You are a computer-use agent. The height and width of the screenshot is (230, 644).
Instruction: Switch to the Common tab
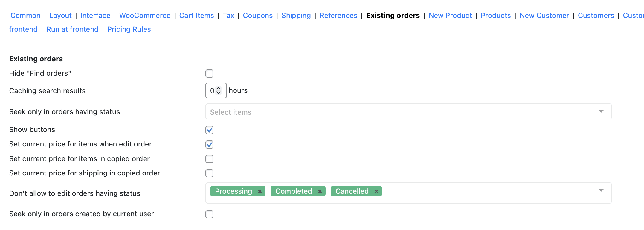click(25, 15)
